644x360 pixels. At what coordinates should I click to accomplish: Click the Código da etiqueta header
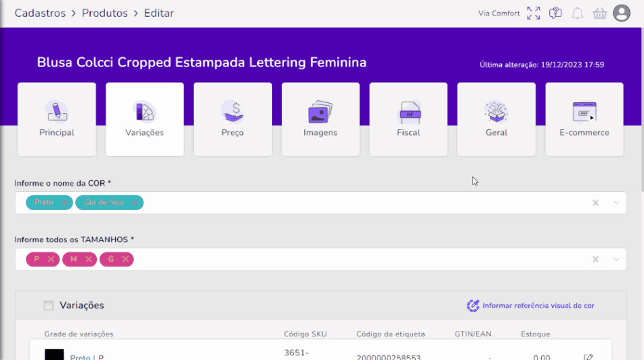tap(390, 334)
